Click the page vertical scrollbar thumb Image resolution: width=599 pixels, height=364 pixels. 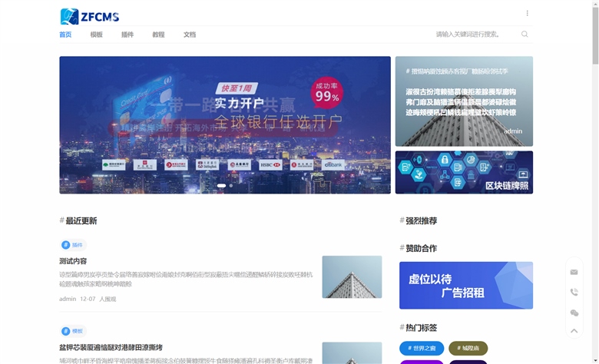tap(595, 35)
